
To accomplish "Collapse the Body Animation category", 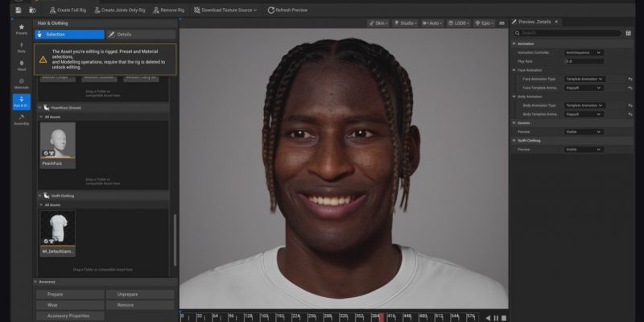I will tap(514, 97).
